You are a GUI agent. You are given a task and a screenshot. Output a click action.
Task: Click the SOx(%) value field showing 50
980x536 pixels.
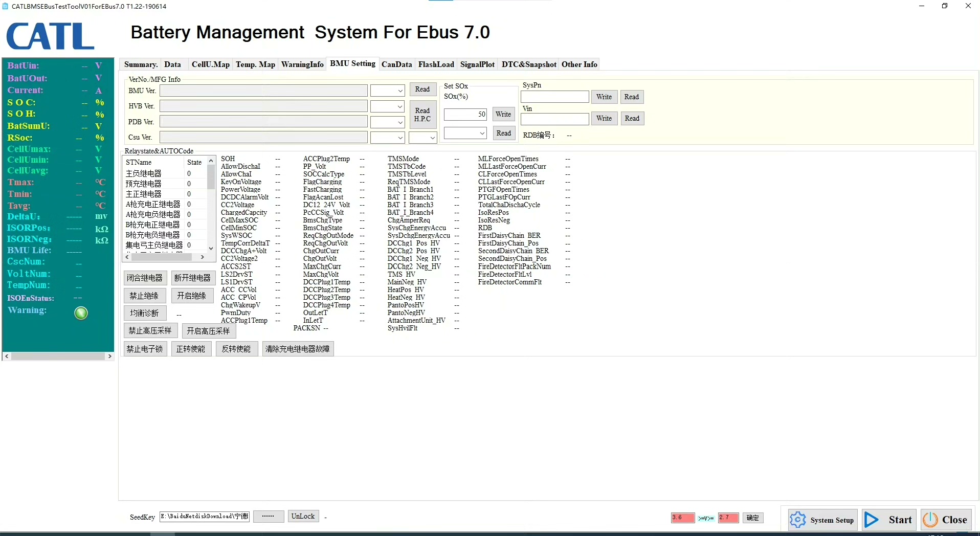tap(465, 115)
